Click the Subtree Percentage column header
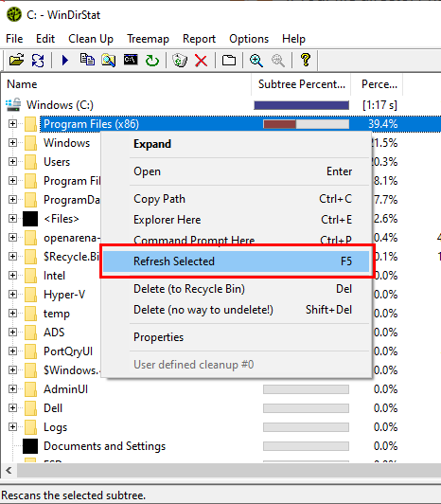The image size is (441, 504). coord(301,84)
